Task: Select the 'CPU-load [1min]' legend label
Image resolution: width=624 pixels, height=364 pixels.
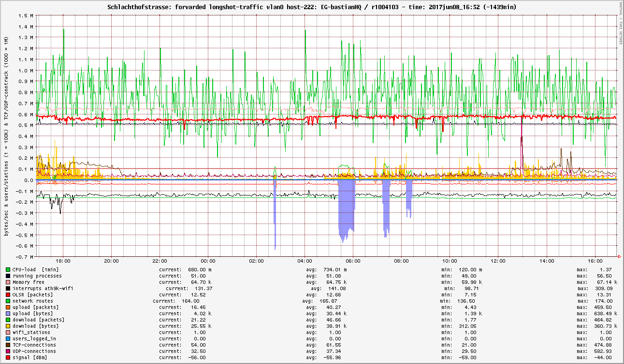Action: pyautogui.click(x=36, y=269)
